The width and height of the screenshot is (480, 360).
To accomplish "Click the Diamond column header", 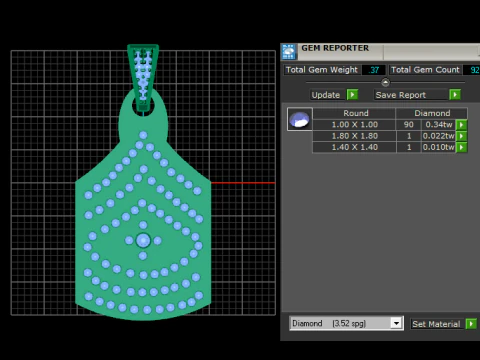I will 432,113.
